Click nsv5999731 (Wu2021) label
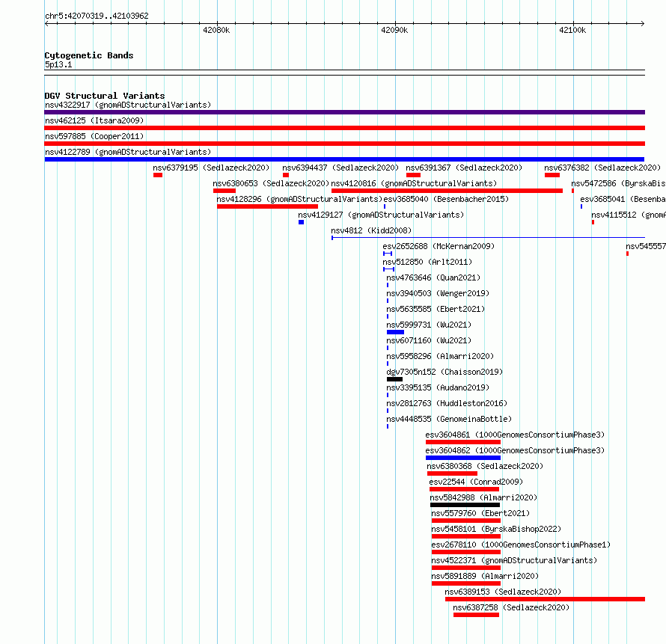This screenshot has width=666, height=644. point(429,325)
